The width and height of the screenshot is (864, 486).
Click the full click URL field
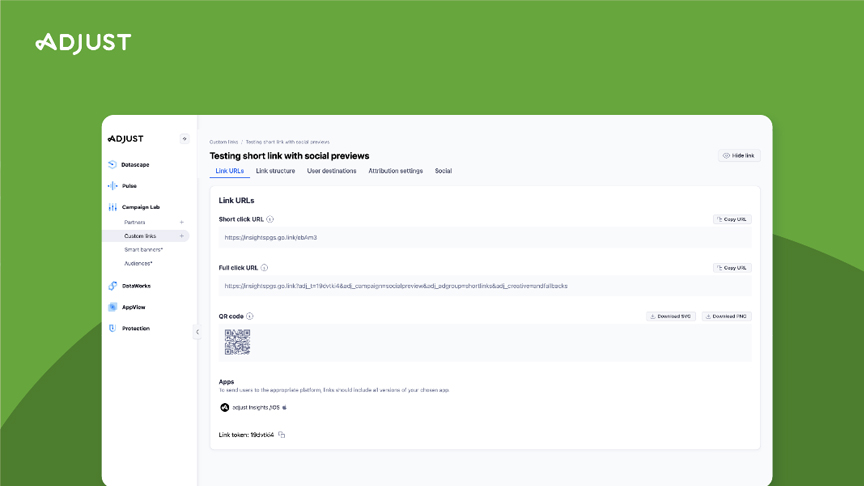coord(485,286)
